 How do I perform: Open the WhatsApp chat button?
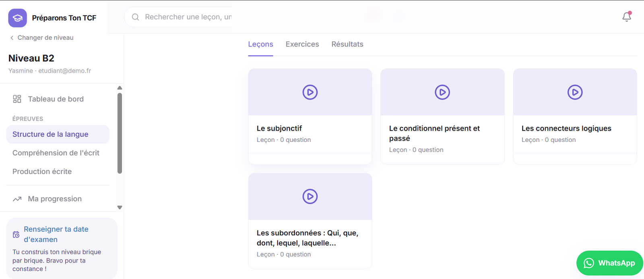[x=609, y=263]
